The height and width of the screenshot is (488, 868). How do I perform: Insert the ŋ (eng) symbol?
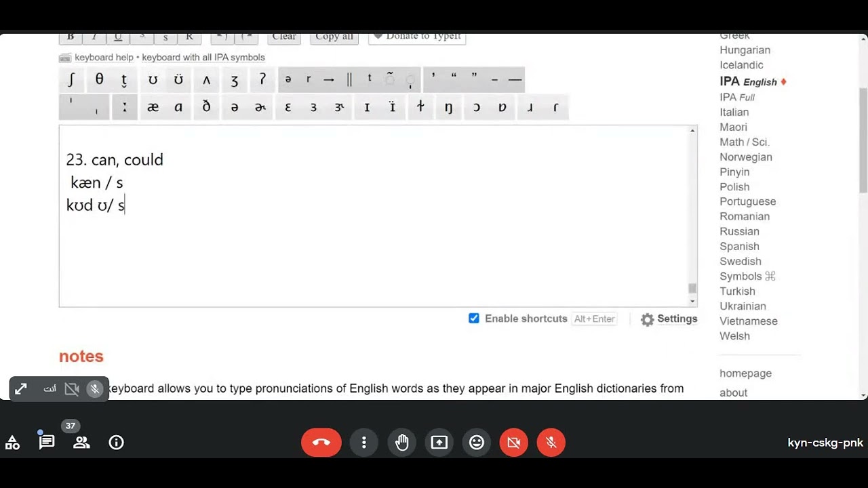tap(448, 107)
